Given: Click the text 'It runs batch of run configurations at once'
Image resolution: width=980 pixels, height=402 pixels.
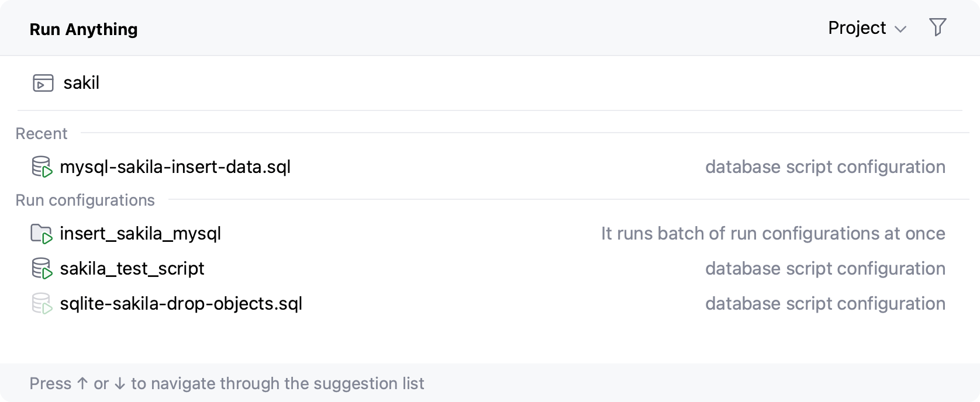Looking at the screenshot, I should (772, 233).
